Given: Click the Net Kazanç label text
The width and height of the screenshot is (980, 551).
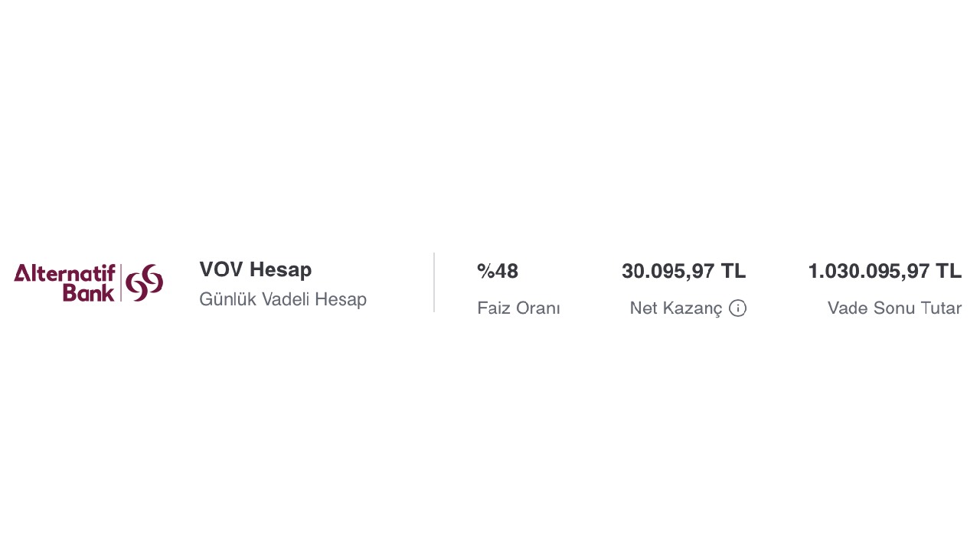Looking at the screenshot, I should point(675,308).
